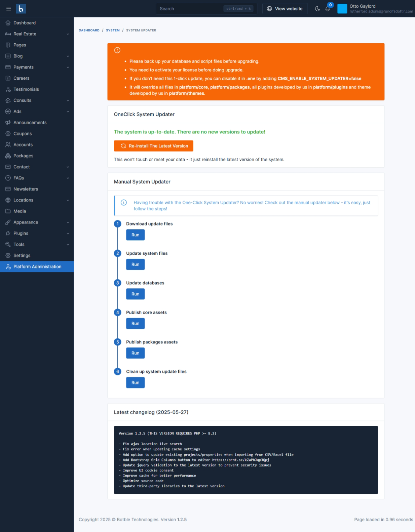
Task: Click the Appearance brush icon
Action: click(8, 222)
